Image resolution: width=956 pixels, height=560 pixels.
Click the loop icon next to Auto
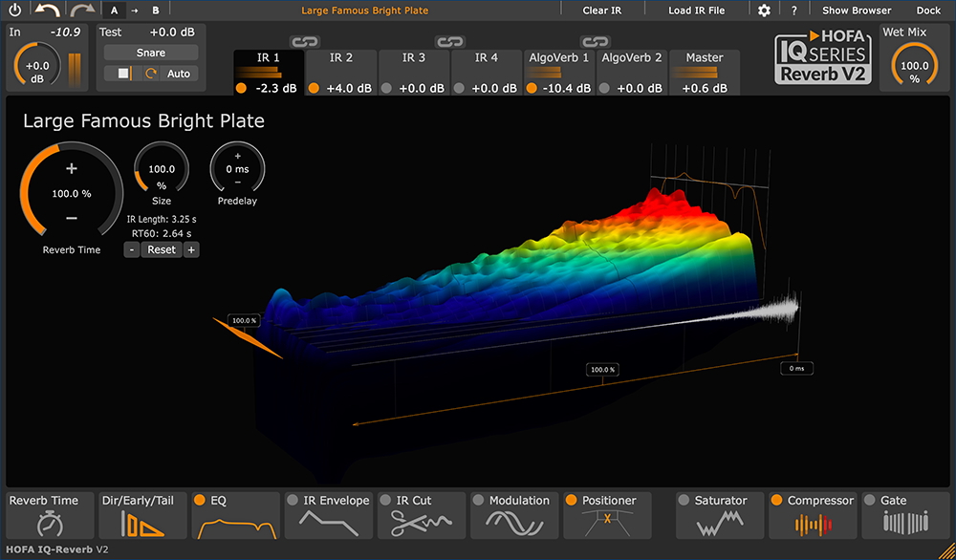point(150,74)
